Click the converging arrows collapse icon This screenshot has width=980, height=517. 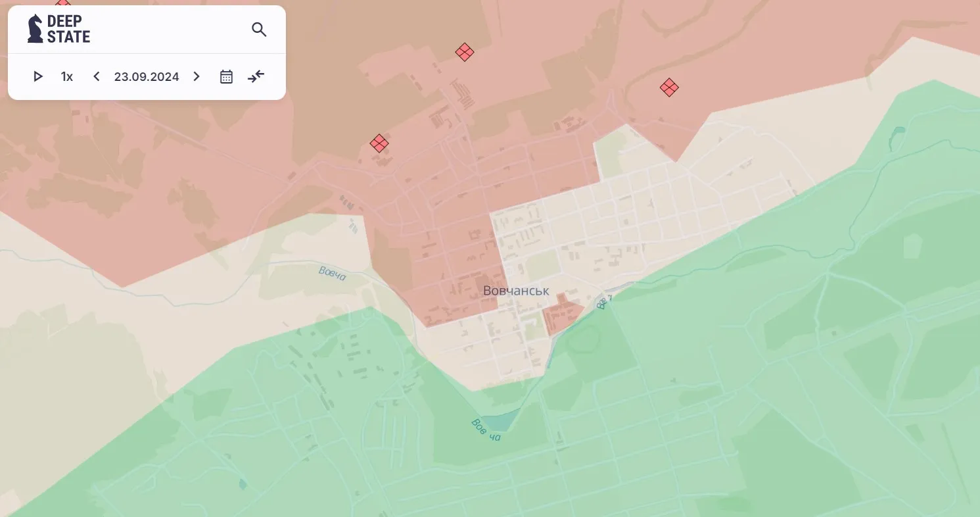(256, 76)
